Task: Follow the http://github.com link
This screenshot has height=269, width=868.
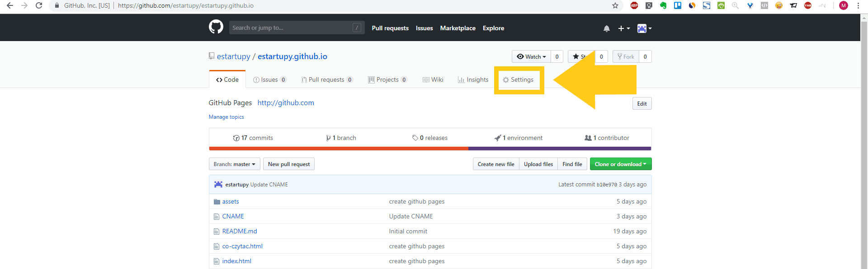Action: click(286, 103)
